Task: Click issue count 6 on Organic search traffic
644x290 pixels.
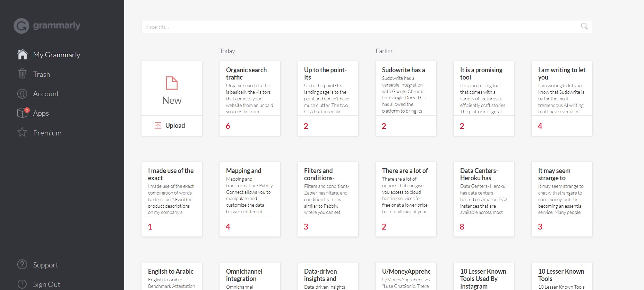Action: 228,126
